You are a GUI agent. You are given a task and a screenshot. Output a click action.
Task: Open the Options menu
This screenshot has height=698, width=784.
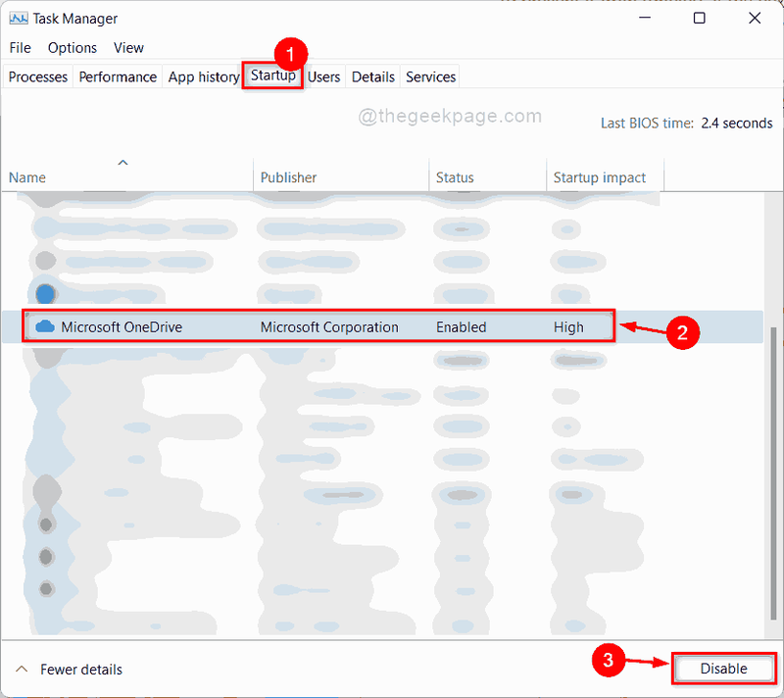[x=73, y=48]
